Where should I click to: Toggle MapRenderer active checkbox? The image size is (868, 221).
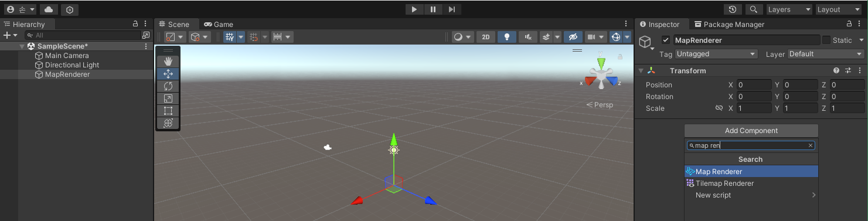point(665,40)
